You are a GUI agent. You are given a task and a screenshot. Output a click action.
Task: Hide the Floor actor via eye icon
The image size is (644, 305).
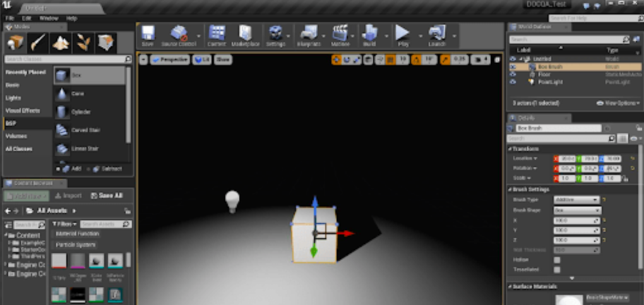click(513, 75)
